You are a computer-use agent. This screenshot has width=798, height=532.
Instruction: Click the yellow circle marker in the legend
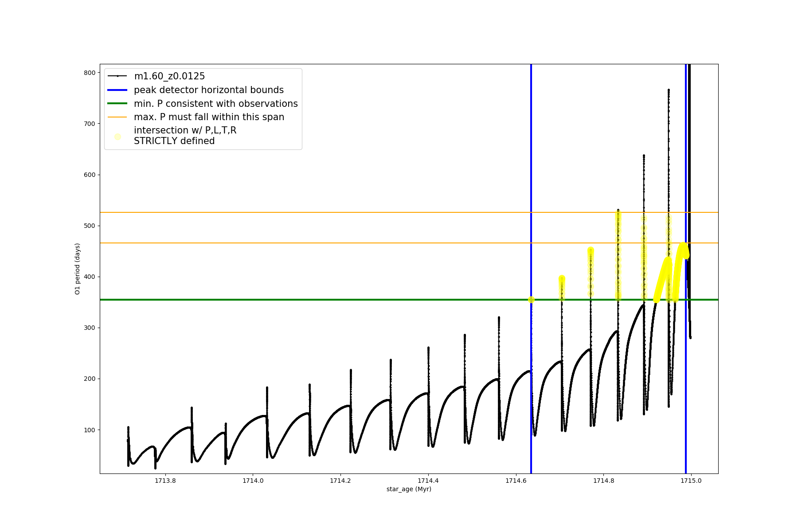coord(117,137)
